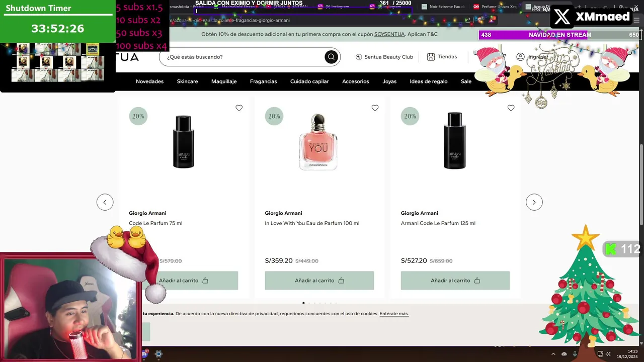
Task: Open the volume speaker tray icon
Action: [608, 354]
